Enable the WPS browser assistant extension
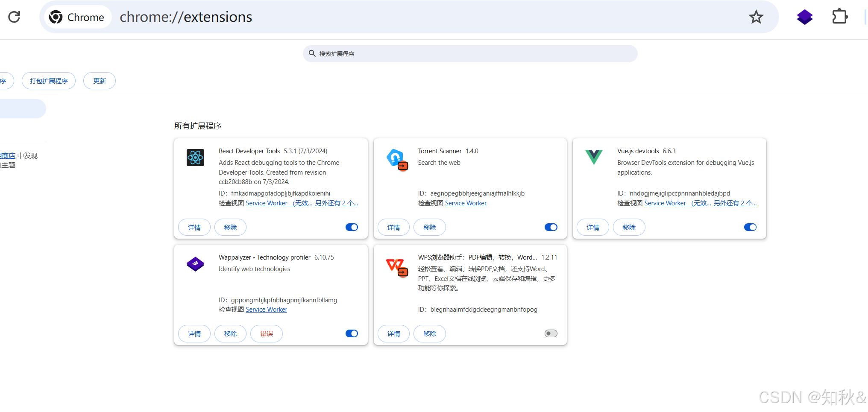Screen dimensions: 868x412 tap(551, 333)
